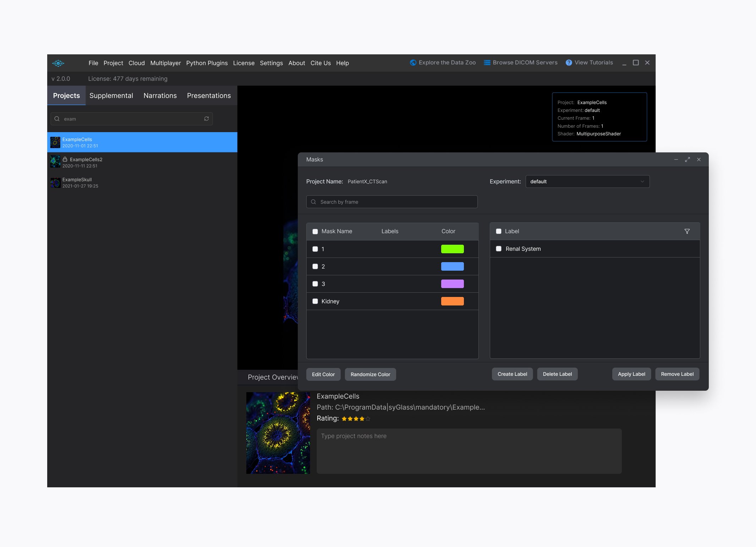Screen dimensions: 756x547
Task: Click the Explore the Data Zoo globe icon
Action: coord(413,63)
